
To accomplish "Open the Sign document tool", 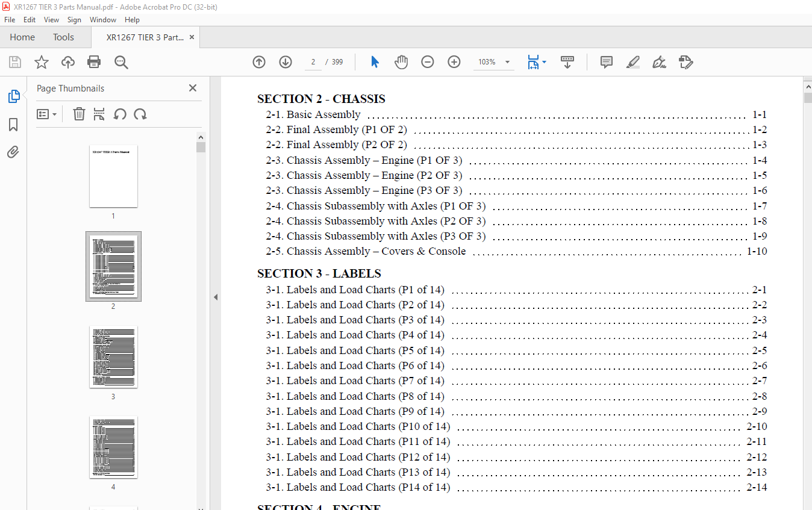I will click(x=659, y=62).
